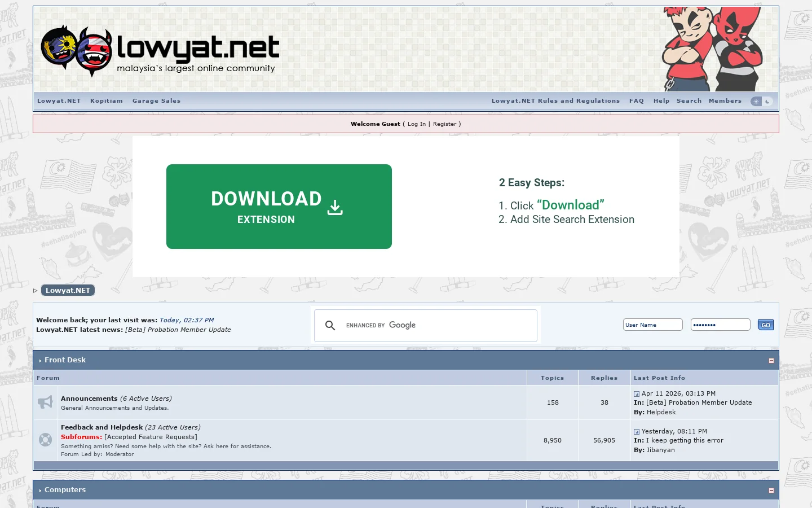Click the search magnifier icon
Viewport: 812px width, 508px height.
(330, 326)
